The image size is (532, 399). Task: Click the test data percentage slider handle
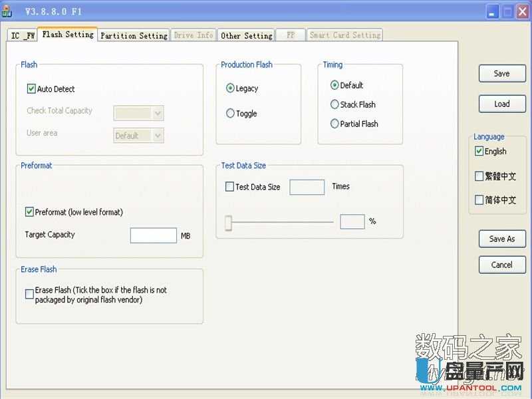228,223
